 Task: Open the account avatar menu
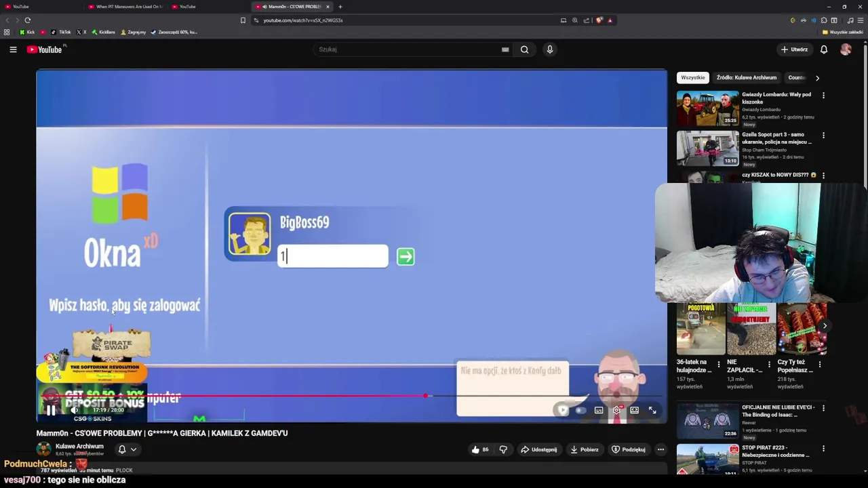(846, 49)
